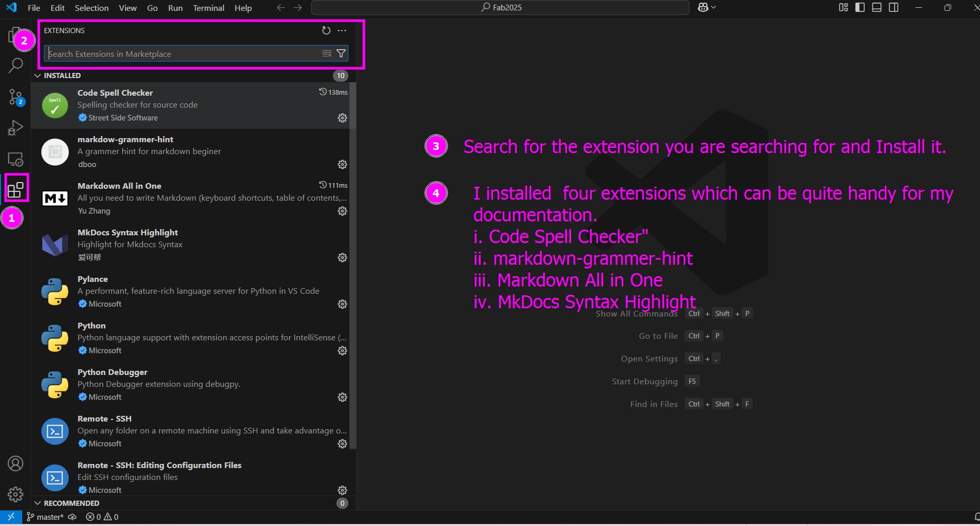Go back with the left arrow
980x526 pixels.
tap(281, 7)
